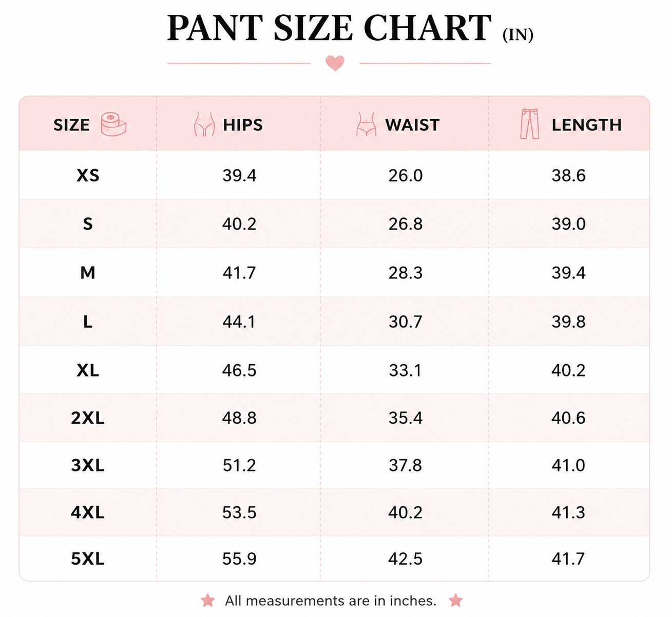Click the 5XL size row label

pyautogui.click(x=88, y=558)
